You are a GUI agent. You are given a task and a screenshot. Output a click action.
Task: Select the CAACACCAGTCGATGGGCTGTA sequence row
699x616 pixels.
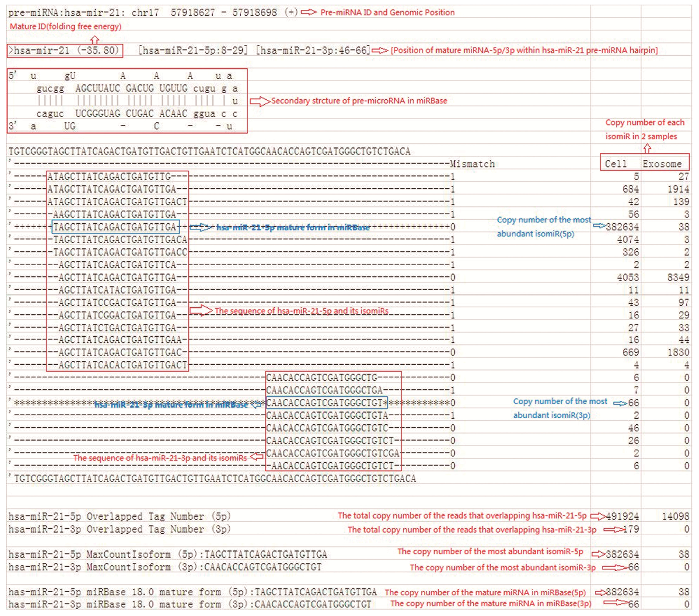[327, 416]
